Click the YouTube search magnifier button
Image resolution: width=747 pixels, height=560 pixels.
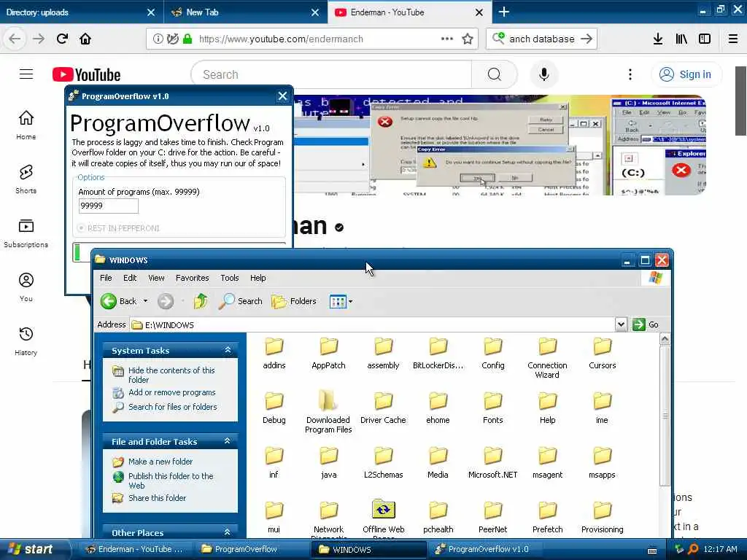[494, 74]
